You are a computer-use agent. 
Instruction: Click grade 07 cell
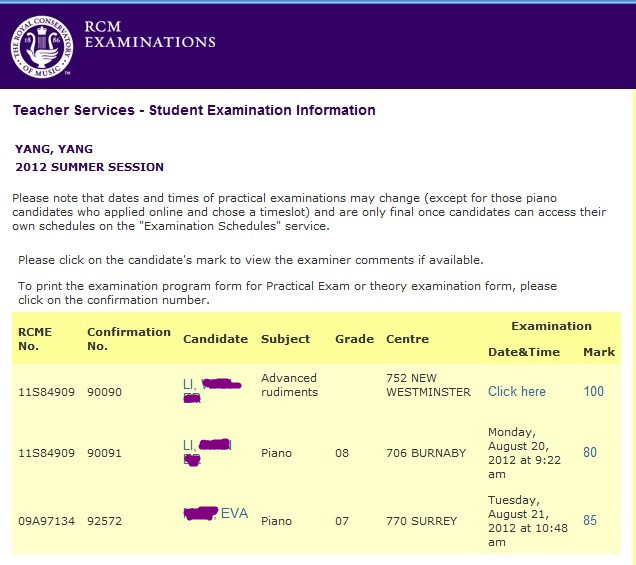pos(342,521)
